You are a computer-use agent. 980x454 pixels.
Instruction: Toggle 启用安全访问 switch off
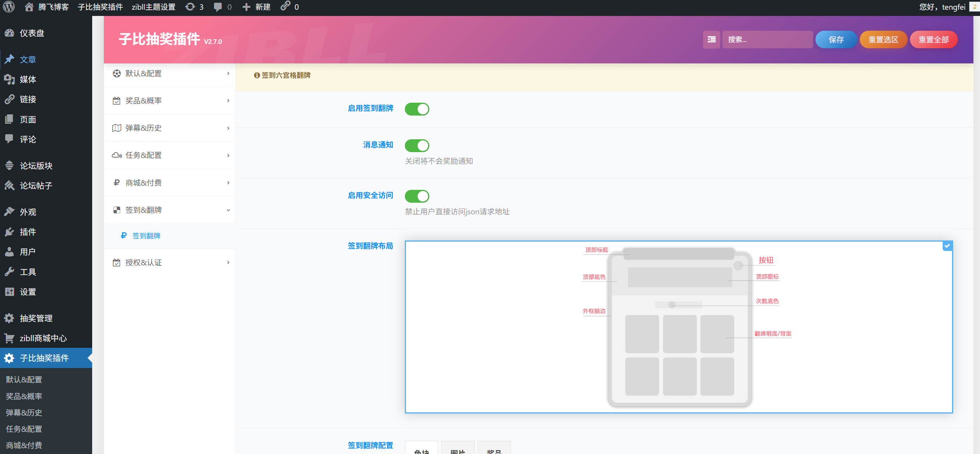pos(416,196)
